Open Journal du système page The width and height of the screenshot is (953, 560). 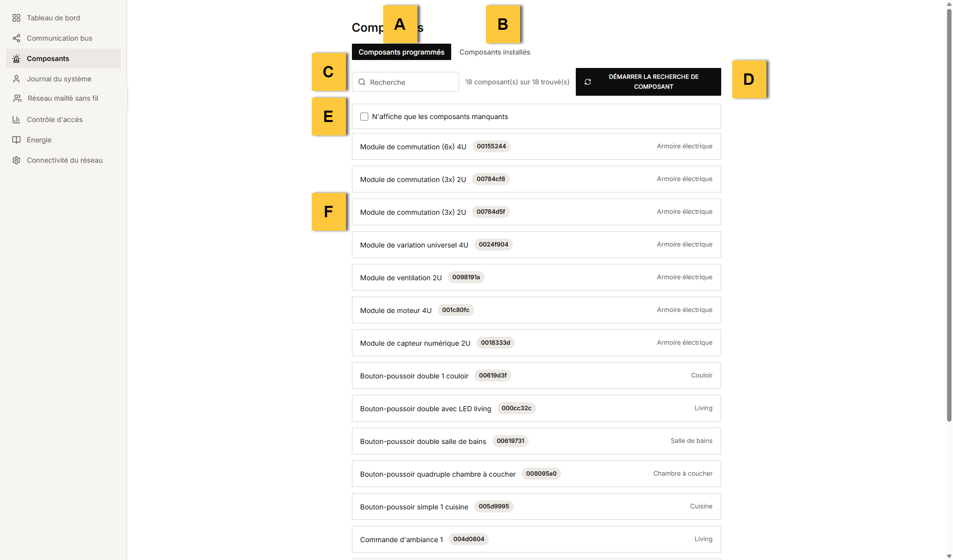click(64, 79)
